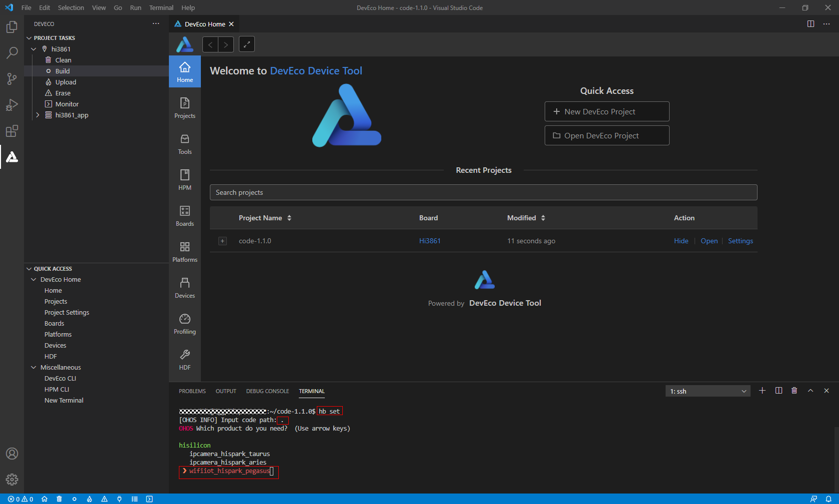This screenshot has height=504, width=839.
Task: Add a new terminal with plus icon
Action: coord(762,391)
